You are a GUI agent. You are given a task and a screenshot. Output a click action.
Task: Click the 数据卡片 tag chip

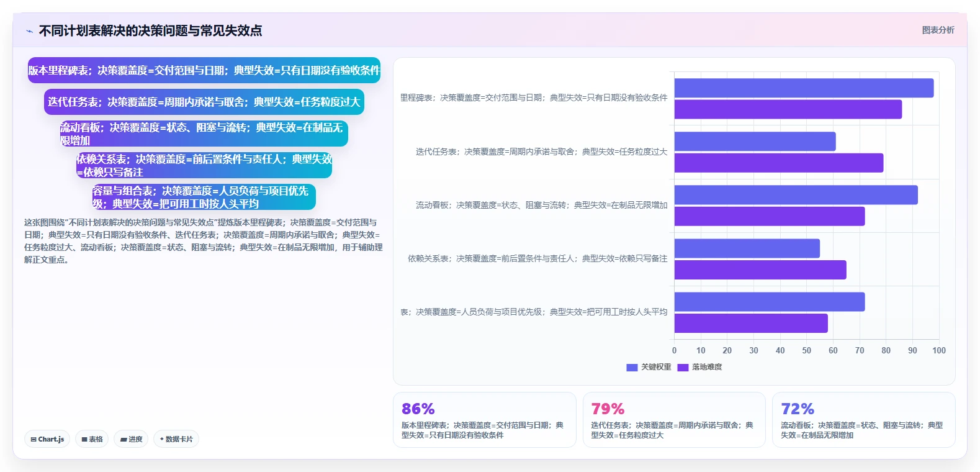tap(176, 439)
